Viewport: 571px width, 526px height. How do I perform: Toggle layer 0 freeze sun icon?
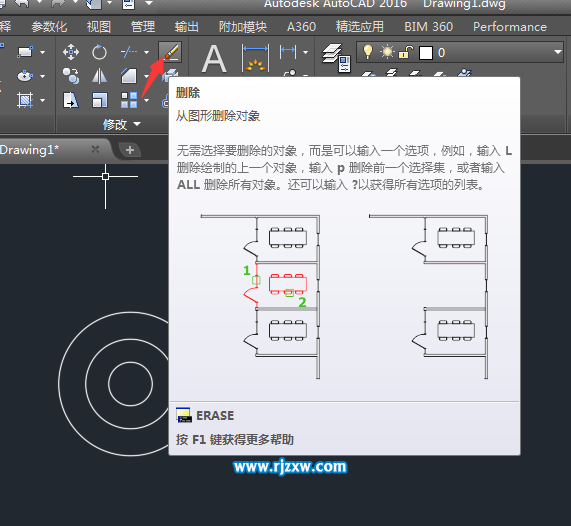387,52
